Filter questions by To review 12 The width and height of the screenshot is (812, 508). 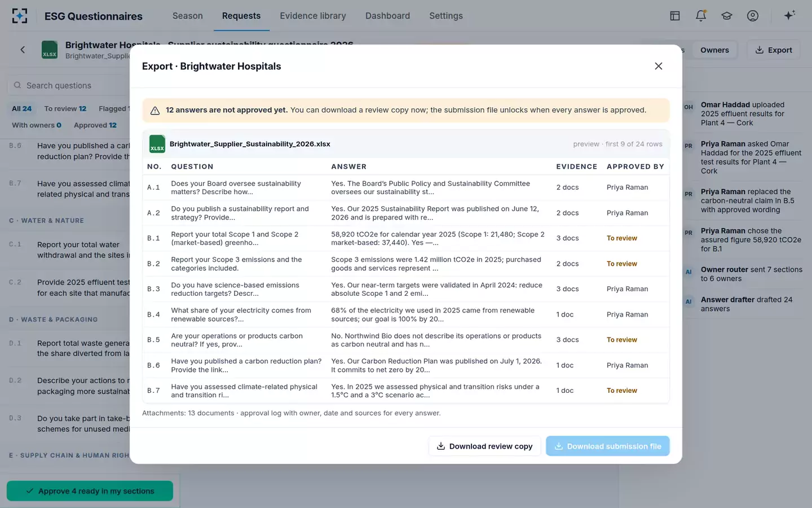65,108
